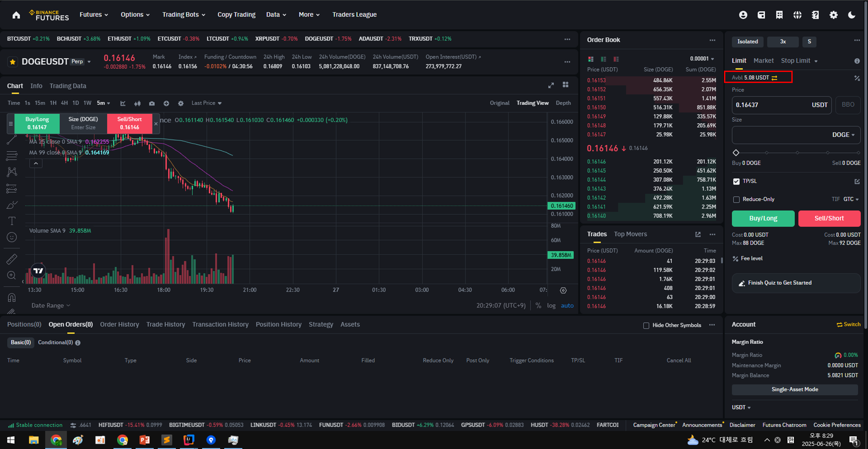
Task: Select the ruler measure tool
Action: 12,259
